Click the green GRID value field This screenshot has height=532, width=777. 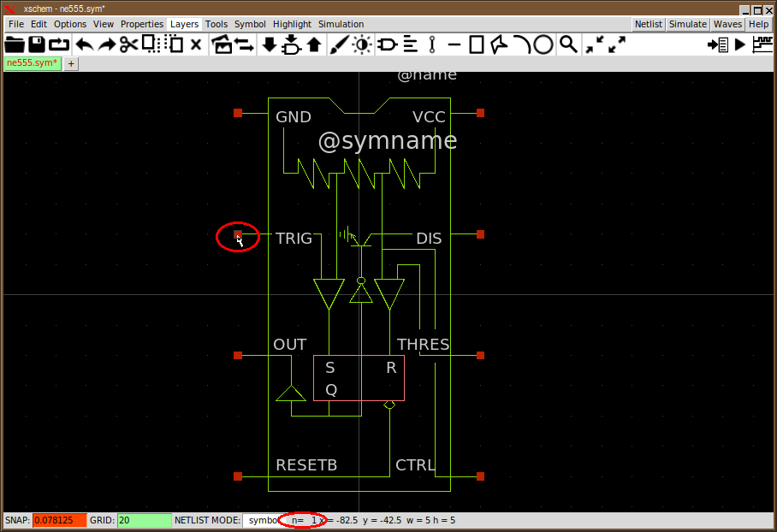[x=144, y=520]
